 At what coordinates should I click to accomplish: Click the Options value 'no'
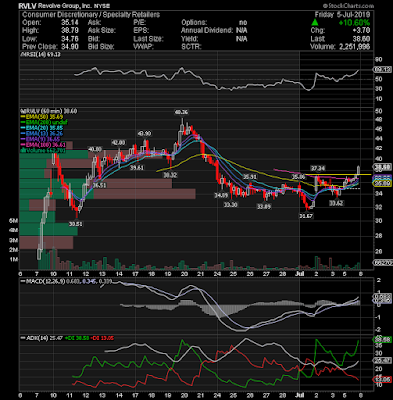pos(243,23)
